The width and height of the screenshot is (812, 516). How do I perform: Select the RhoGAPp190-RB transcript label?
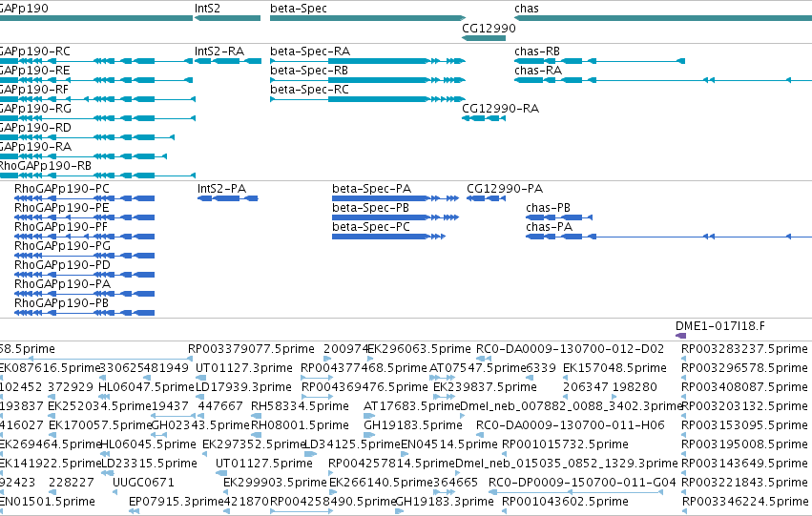pyautogui.click(x=46, y=166)
